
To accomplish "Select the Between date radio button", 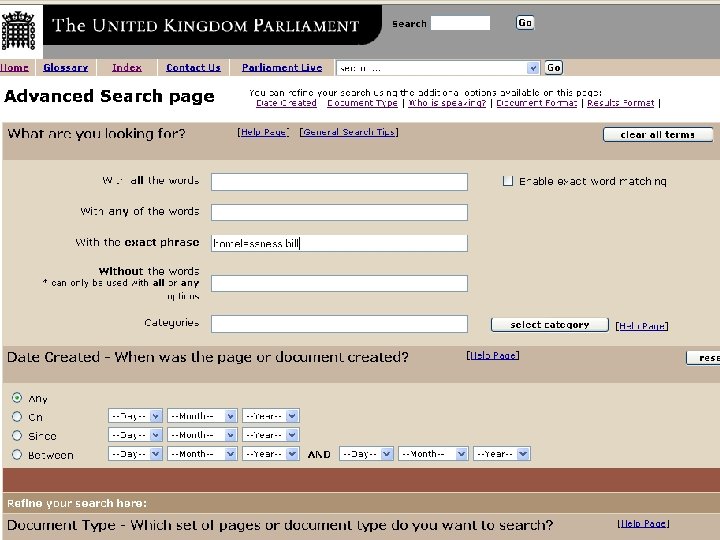I will (17, 455).
